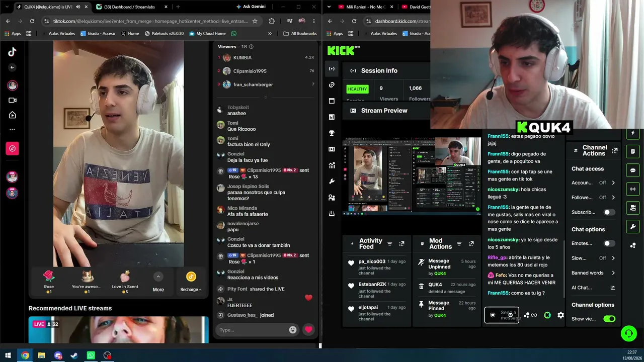Expand the Followers chat access setting

tap(593, 198)
